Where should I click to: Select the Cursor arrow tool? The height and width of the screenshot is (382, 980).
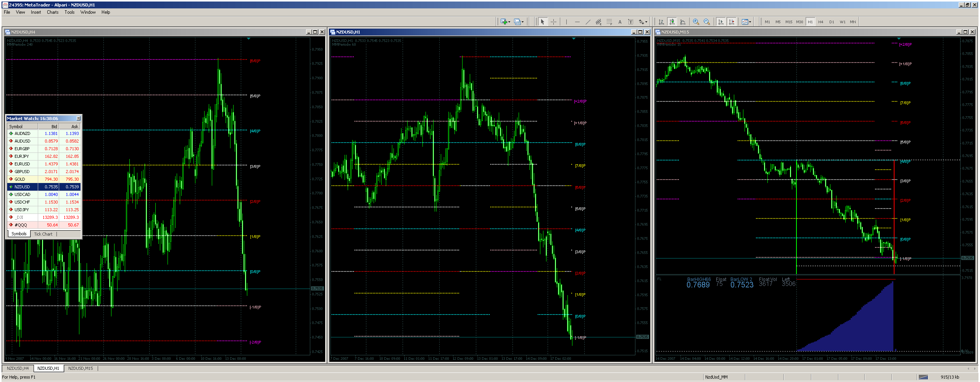pos(543,22)
